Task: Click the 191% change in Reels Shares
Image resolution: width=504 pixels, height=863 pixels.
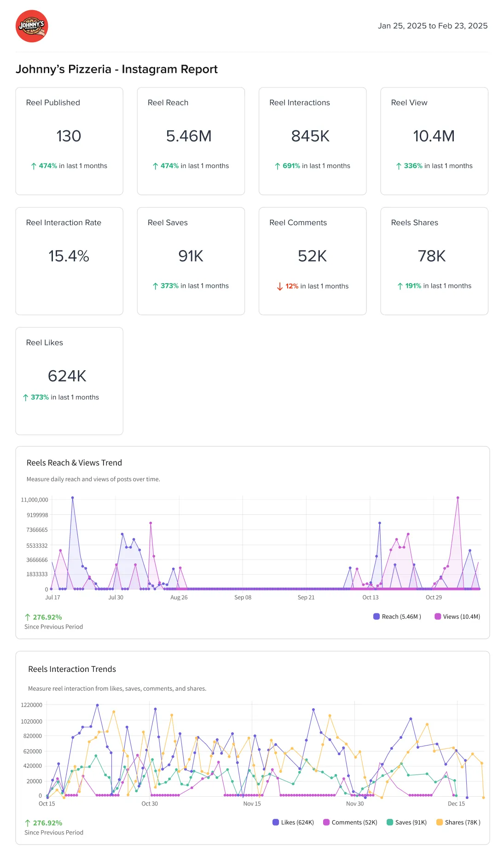Action: 413,286
